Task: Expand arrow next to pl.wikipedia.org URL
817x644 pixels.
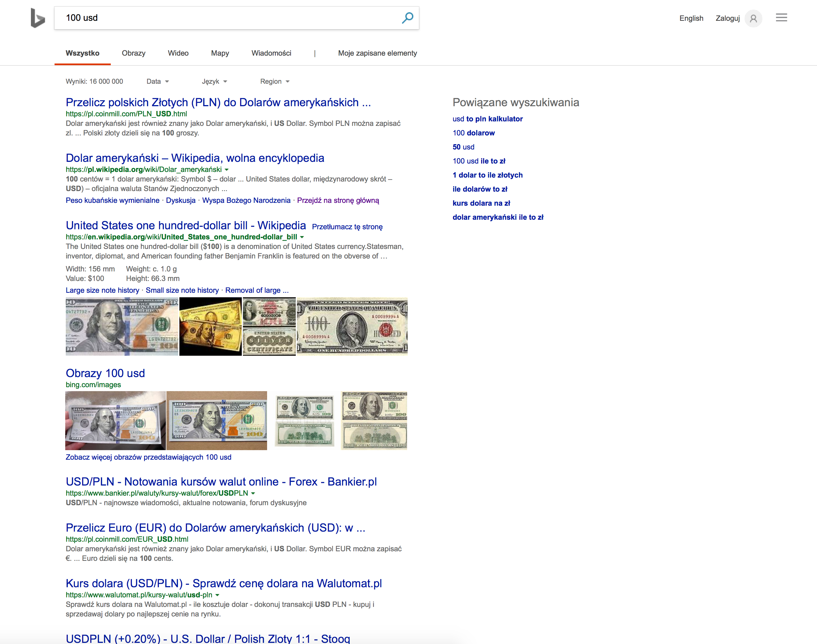Action: click(226, 170)
